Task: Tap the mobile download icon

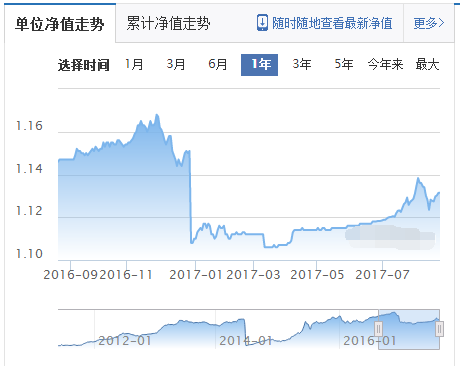Action: (262, 23)
